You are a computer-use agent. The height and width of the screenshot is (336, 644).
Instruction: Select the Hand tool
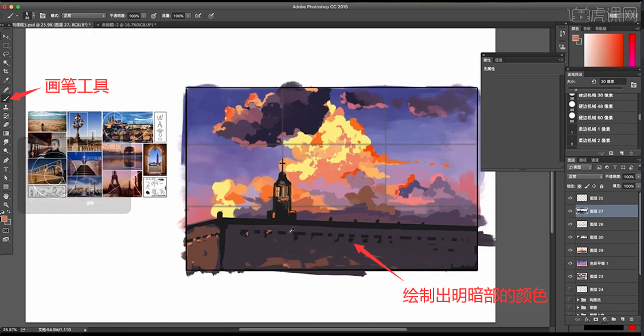pos(6,196)
